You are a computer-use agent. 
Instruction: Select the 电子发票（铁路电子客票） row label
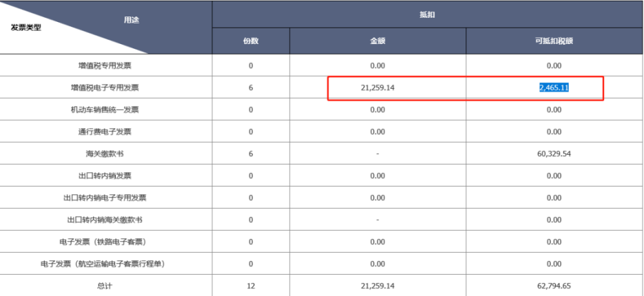105,242
